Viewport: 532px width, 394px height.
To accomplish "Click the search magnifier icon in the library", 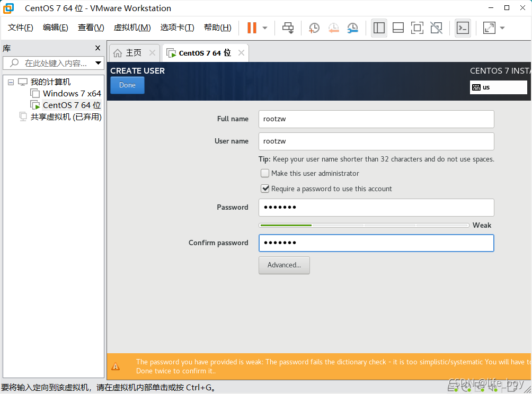I will click(x=14, y=63).
